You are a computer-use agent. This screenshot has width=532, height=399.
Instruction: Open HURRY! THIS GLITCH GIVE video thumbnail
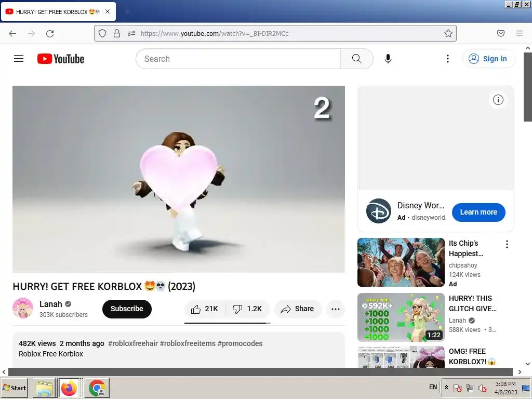401,317
